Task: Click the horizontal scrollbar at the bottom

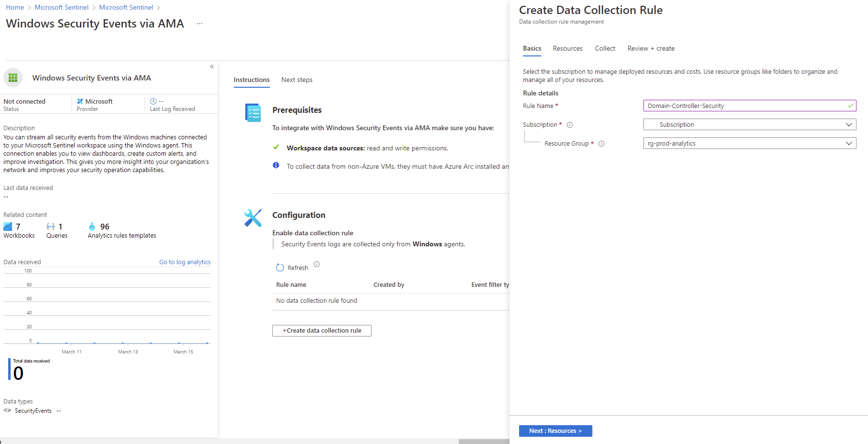Action: pyautogui.click(x=484, y=441)
